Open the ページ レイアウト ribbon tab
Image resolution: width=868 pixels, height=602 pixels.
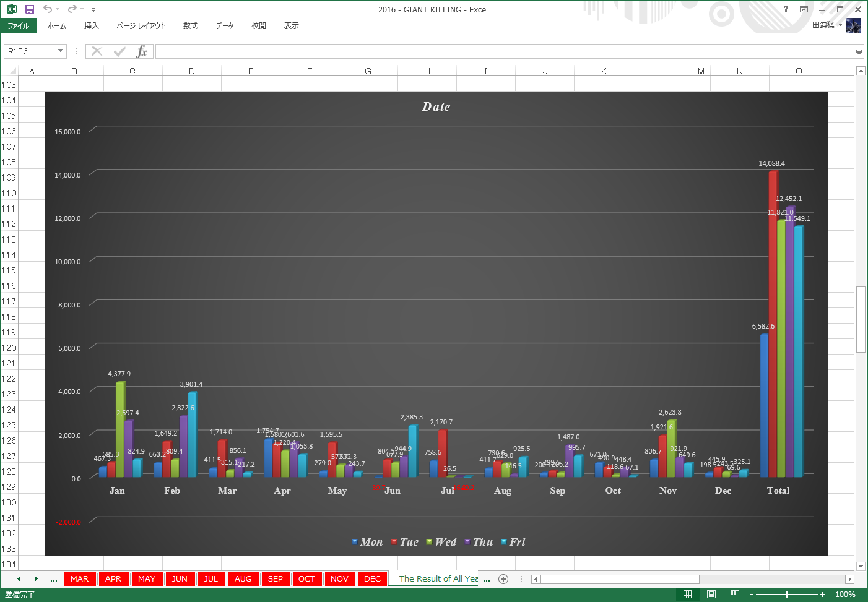pos(141,26)
